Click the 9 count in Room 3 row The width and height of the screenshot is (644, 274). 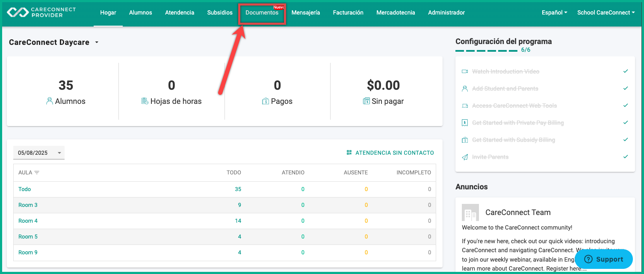point(239,205)
